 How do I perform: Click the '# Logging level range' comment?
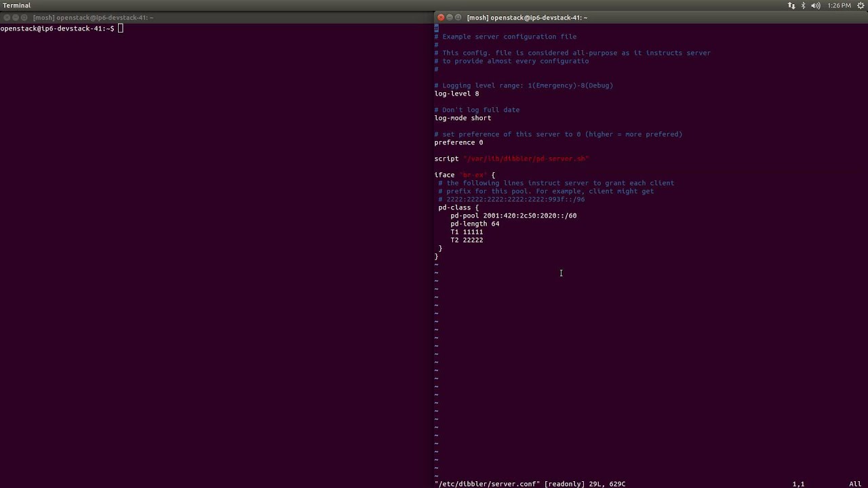(524, 85)
